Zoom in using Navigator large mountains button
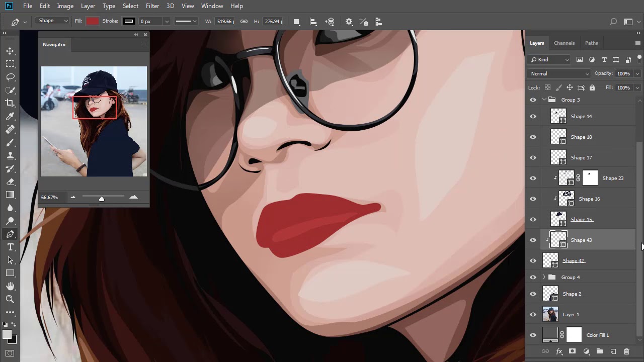 coord(133,197)
